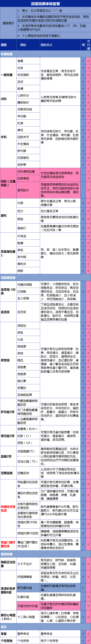This screenshot has height=644, width=91.
Task: Click the 子宫及附件彩超 indicator cell
Action: click(x=28, y=606)
